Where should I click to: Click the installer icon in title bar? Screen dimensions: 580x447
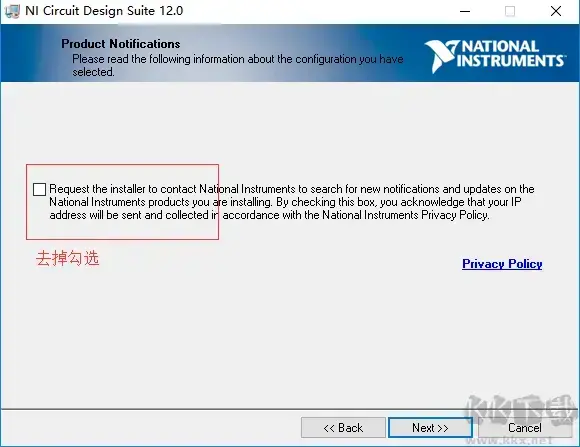point(12,11)
